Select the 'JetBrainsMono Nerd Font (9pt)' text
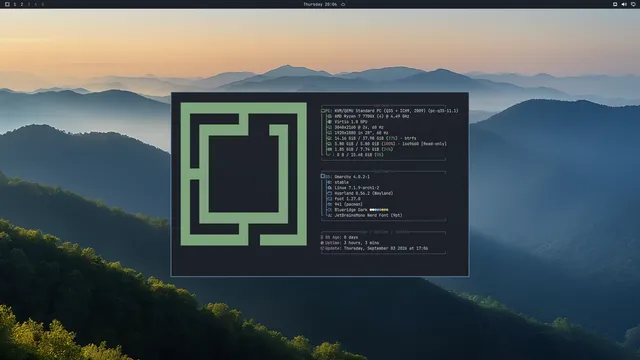 [x=368, y=215]
